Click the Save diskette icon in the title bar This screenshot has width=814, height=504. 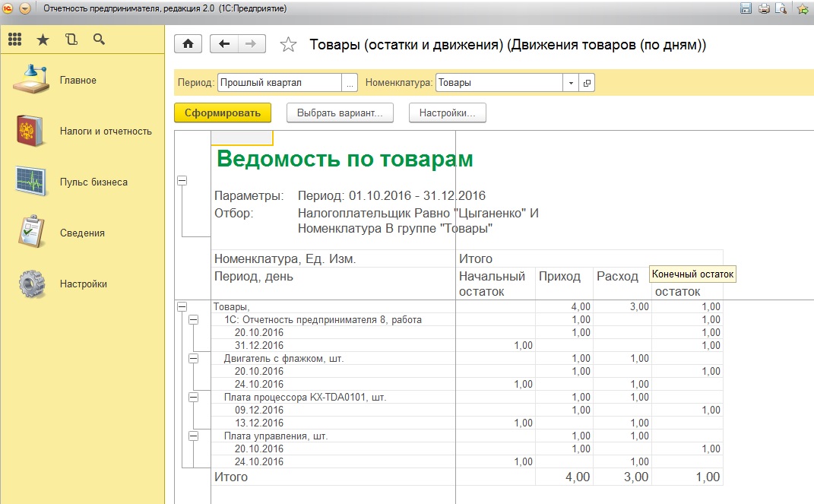[746, 8]
